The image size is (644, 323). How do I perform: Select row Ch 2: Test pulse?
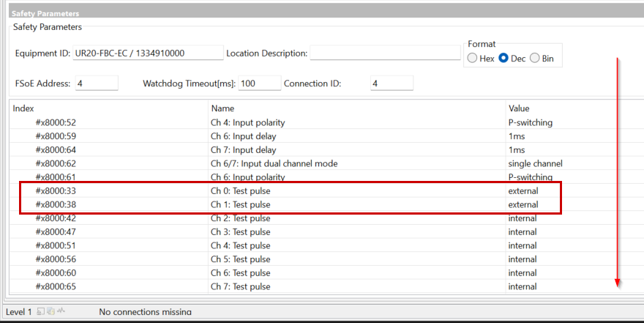(x=326, y=218)
